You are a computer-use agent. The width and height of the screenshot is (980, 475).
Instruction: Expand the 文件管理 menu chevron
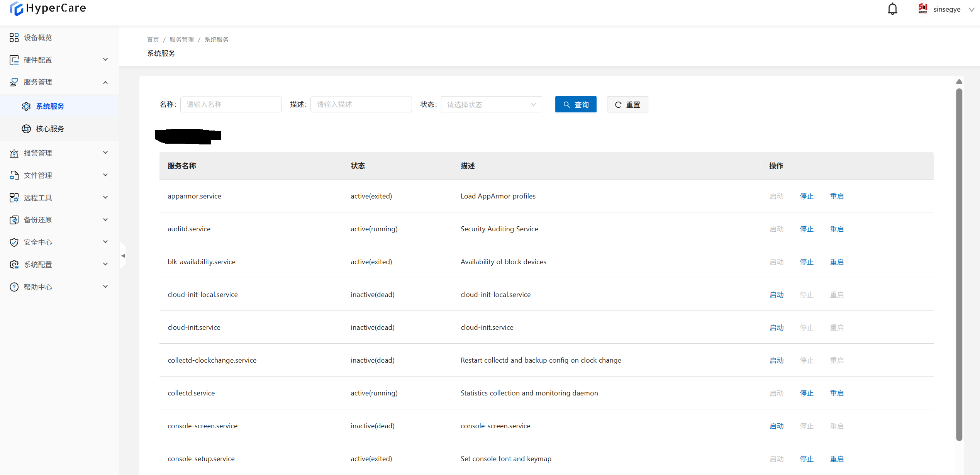click(x=105, y=175)
